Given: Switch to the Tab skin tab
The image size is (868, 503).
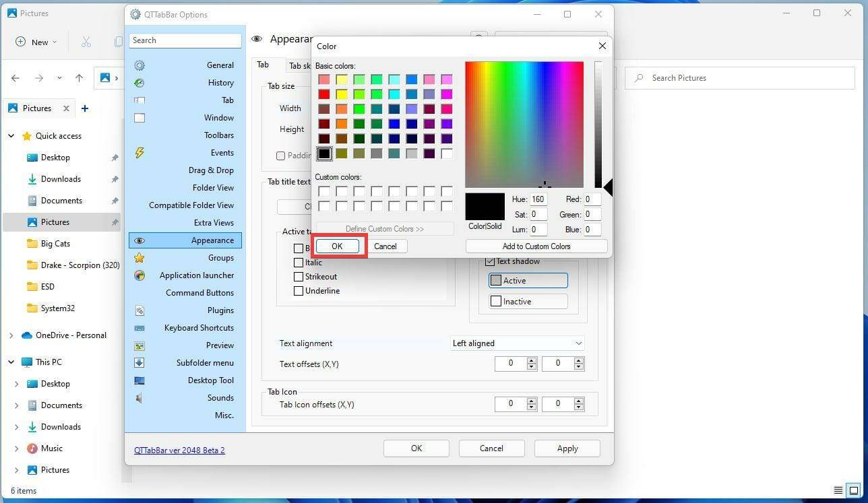Looking at the screenshot, I should tap(301, 65).
